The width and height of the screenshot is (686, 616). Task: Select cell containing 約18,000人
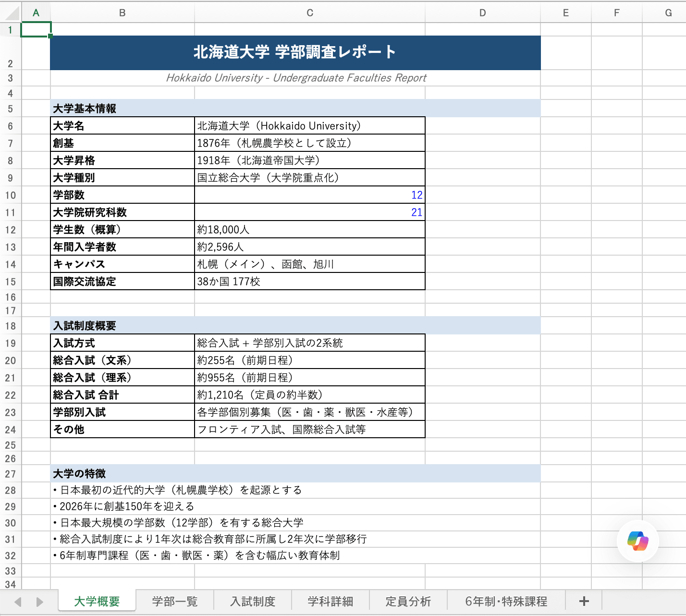click(310, 230)
